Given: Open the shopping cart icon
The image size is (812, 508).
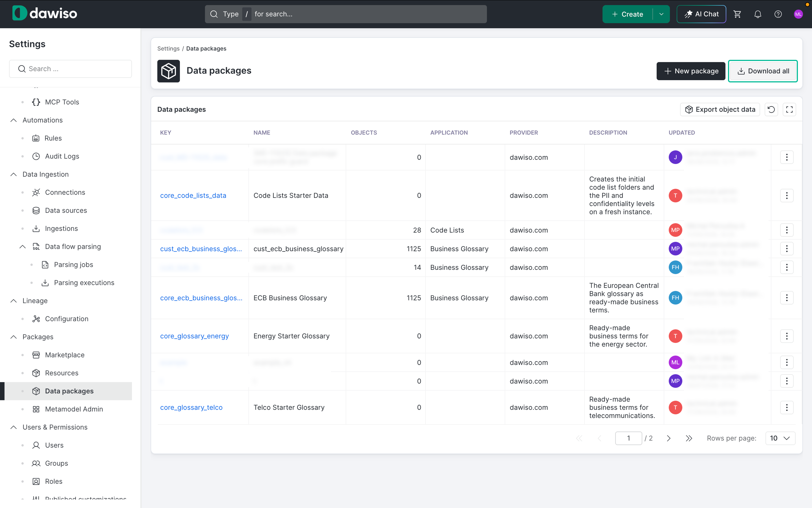Looking at the screenshot, I should (737, 14).
